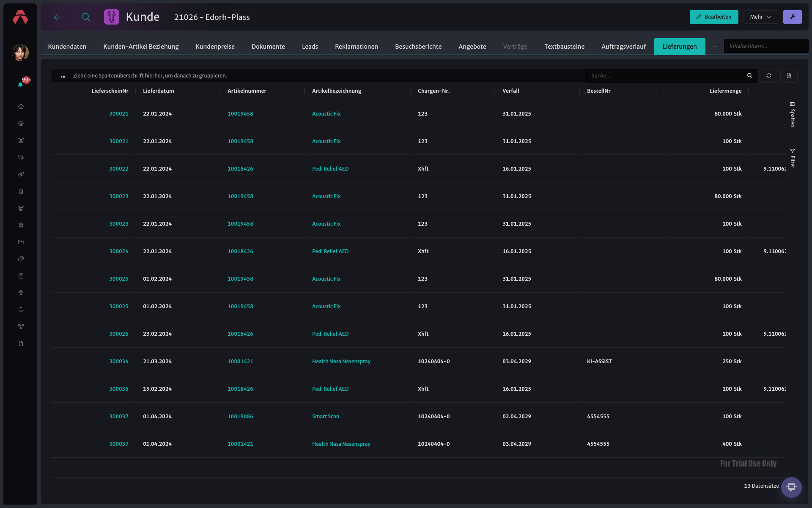This screenshot has height=508, width=812.
Task: Open delivery note link 300022
Action: point(119,169)
